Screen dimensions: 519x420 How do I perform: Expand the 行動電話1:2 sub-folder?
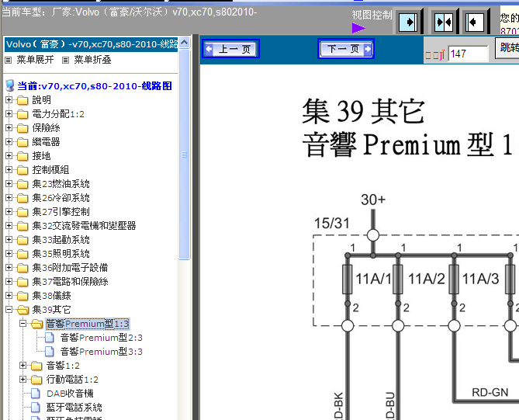[22, 380]
